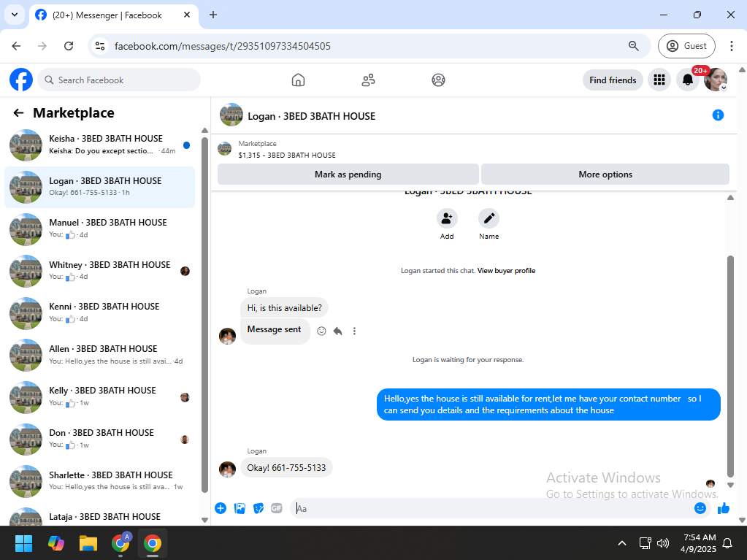This screenshot has height=560, width=747.
Task: Click the 'Okay! 661-755-5133' message bubble
Action: (286, 467)
